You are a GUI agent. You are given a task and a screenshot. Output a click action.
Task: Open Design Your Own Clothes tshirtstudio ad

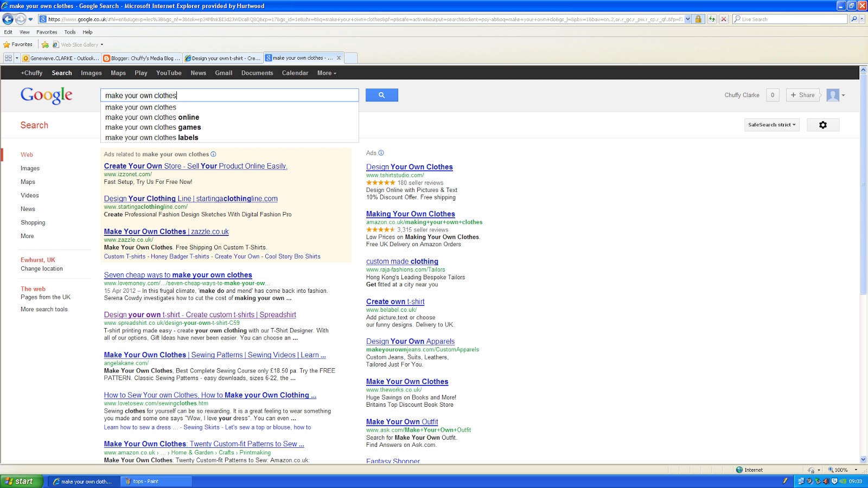point(409,167)
